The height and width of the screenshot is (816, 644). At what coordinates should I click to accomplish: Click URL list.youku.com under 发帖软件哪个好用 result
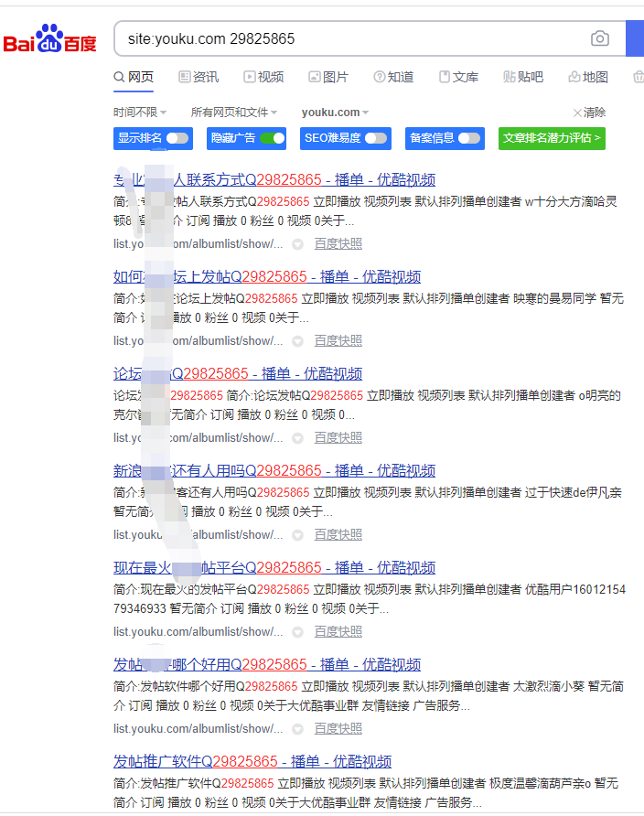coord(199,729)
